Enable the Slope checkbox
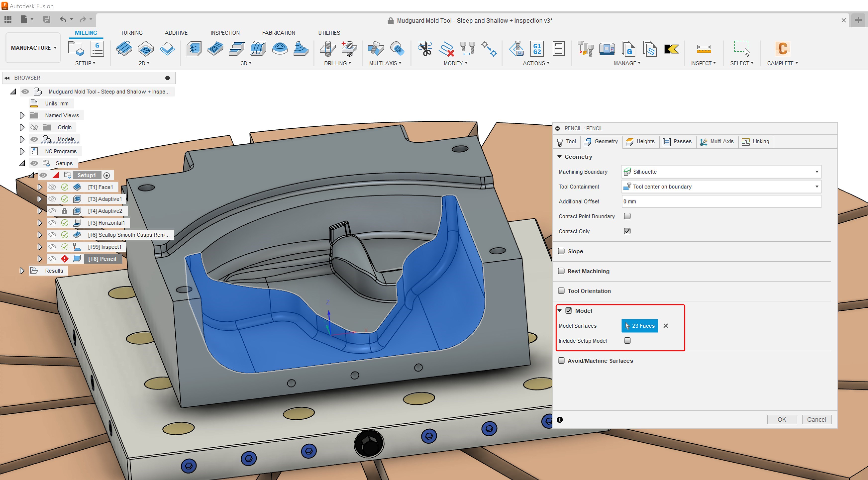Viewport: 868px width, 480px height. point(561,251)
